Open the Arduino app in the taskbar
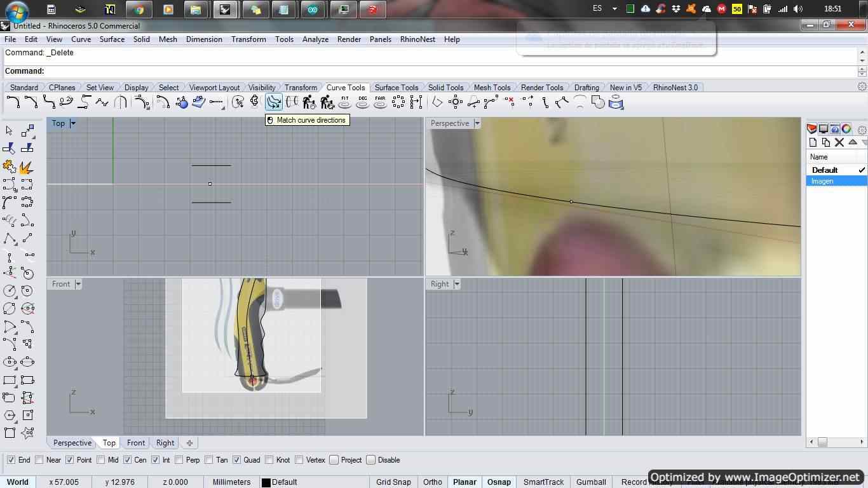 (313, 9)
